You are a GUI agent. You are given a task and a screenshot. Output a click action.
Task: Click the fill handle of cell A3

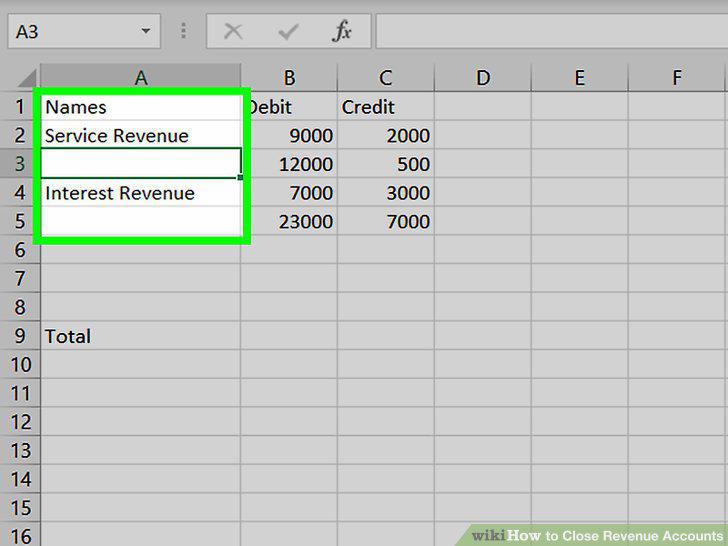240,177
